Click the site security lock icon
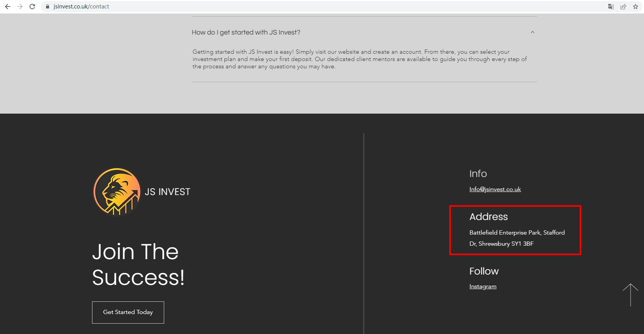 pos(48,7)
